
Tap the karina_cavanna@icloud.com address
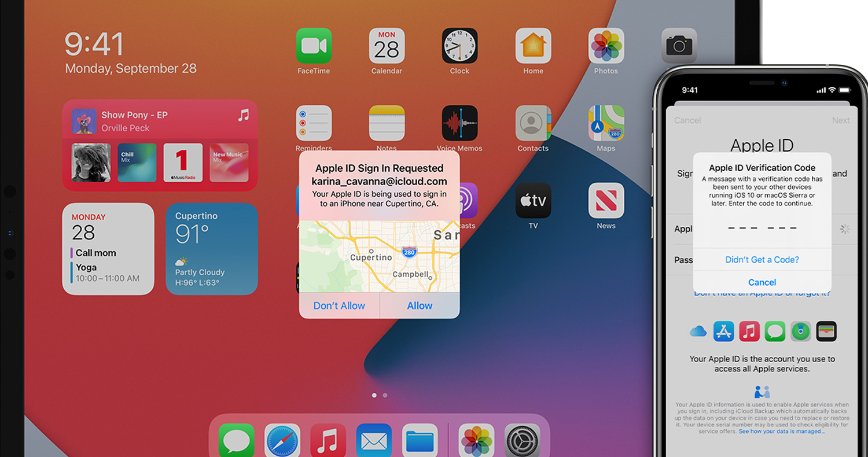click(x=379, y=181)
